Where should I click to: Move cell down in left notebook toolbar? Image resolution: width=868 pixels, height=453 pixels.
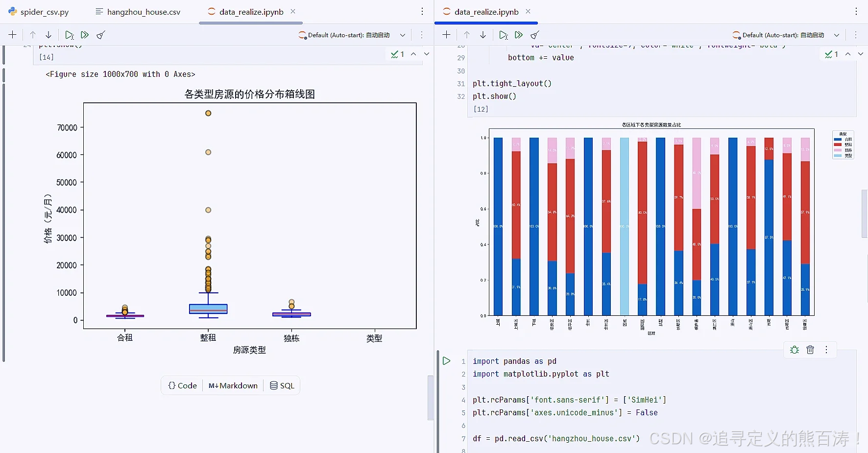[x=48, y=35]
